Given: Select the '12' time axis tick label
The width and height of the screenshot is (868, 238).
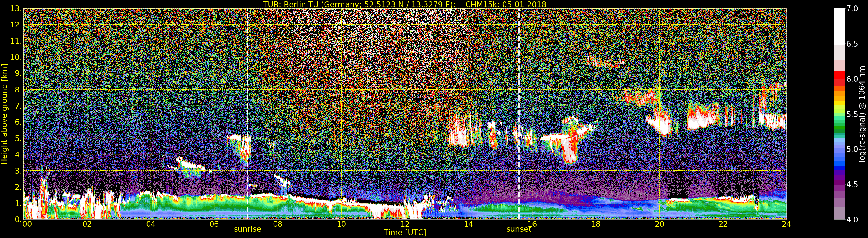Looking at the screenshot, I should coord(405,224).
